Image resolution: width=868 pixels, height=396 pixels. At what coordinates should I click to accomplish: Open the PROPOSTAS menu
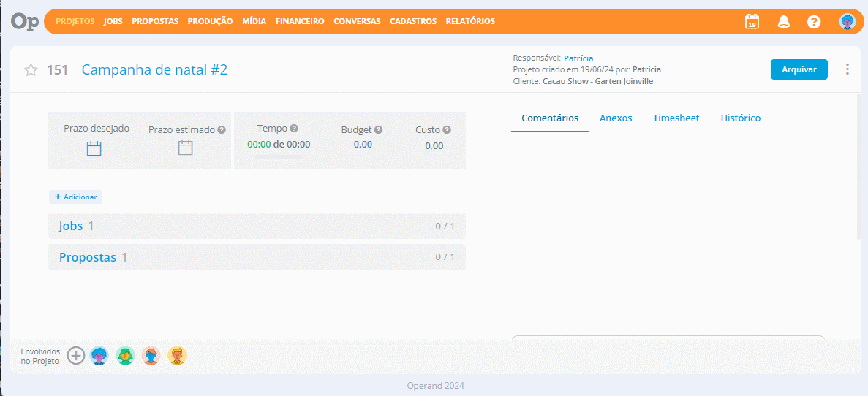pos(155,22)
